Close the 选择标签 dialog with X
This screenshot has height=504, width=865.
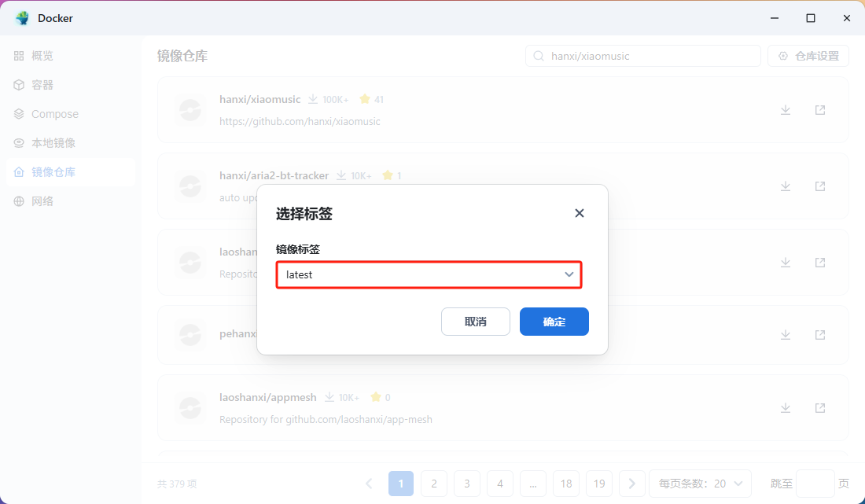pyautogui.click(x=580, y=213)
